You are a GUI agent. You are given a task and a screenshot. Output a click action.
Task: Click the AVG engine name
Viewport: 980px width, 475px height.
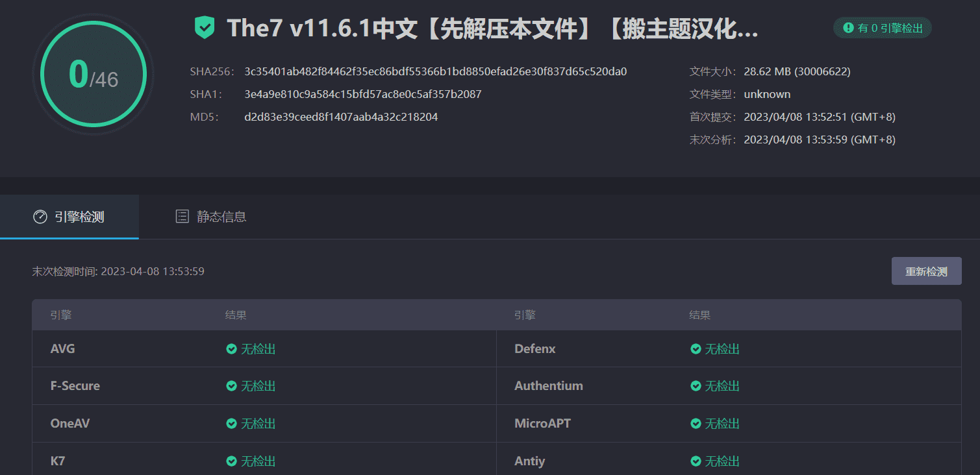click(x=63, y=349)
